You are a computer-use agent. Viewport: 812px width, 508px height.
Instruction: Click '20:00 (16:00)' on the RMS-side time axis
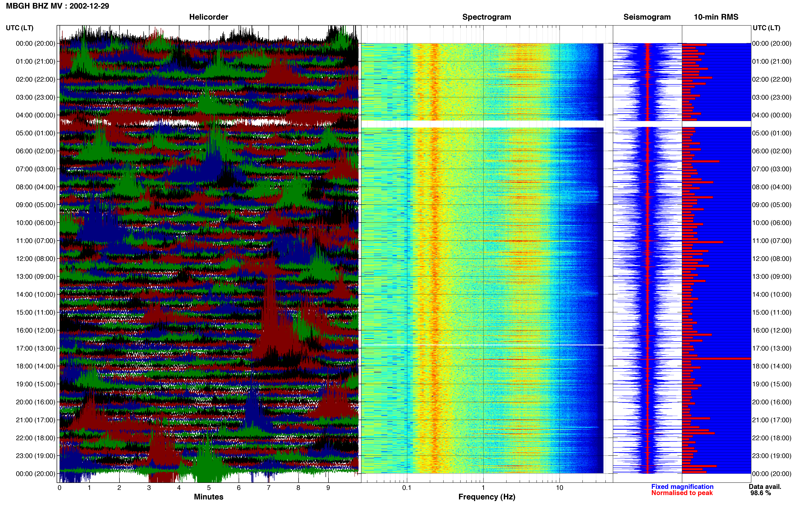[772, 402]
